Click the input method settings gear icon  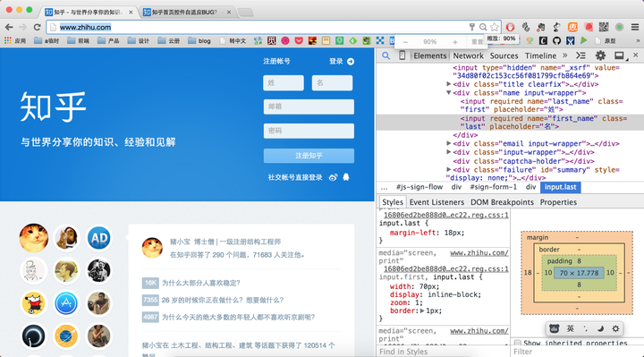pos(615,328)
